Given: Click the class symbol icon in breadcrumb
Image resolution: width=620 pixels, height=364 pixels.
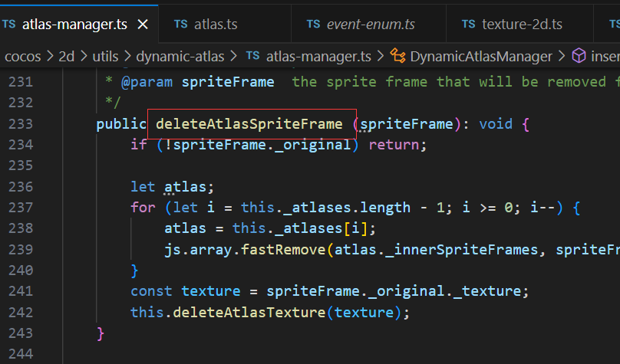Looking at the screenshot, I should pyautogui.click(x=398, y=56).
